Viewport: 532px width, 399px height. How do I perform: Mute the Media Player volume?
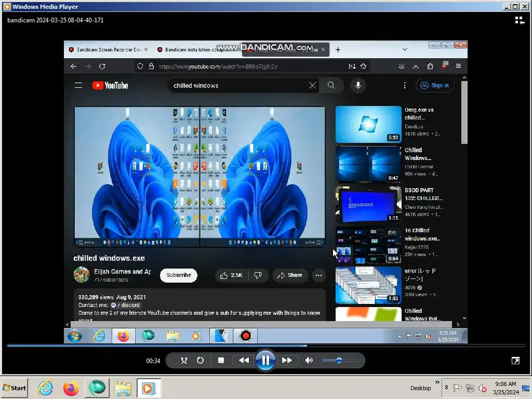[x=309, y=361]
